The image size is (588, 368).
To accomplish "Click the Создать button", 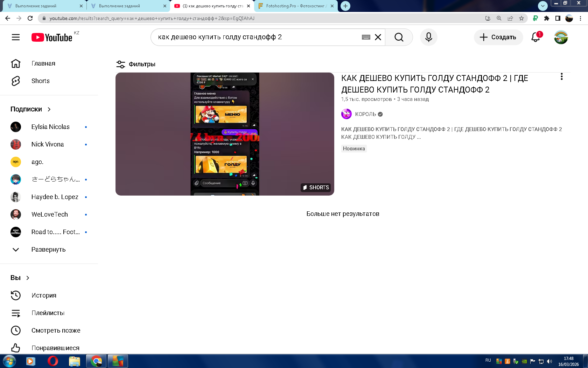I will click(x=498, y=37).
